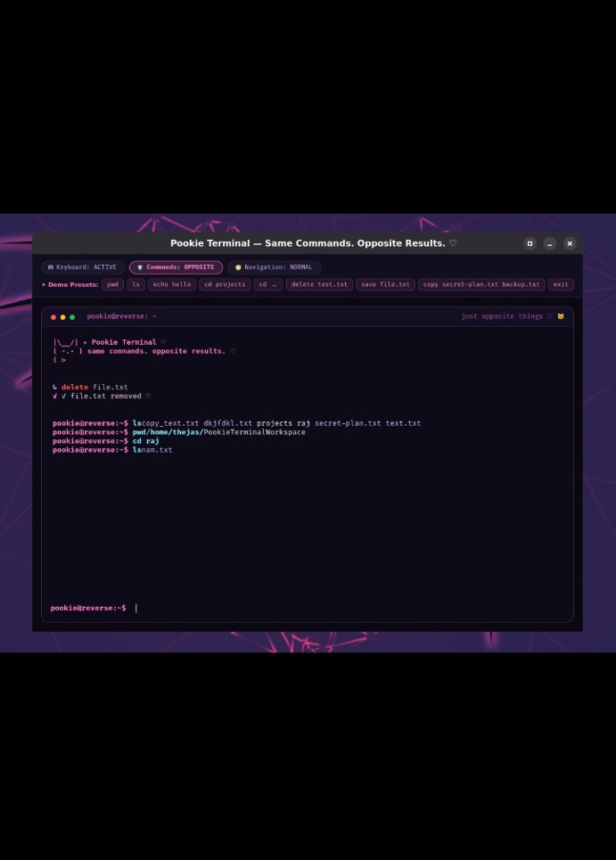The width and height of the screenshot is (616, 860).
Task: Click the keyboard icon in Keyboard pill
Action: tap(51, 267)
